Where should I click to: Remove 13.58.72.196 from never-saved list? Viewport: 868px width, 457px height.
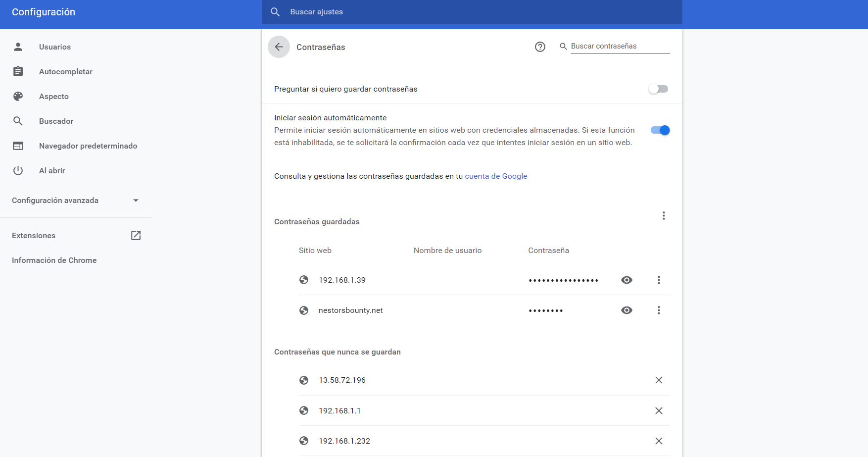click(659, 380)
